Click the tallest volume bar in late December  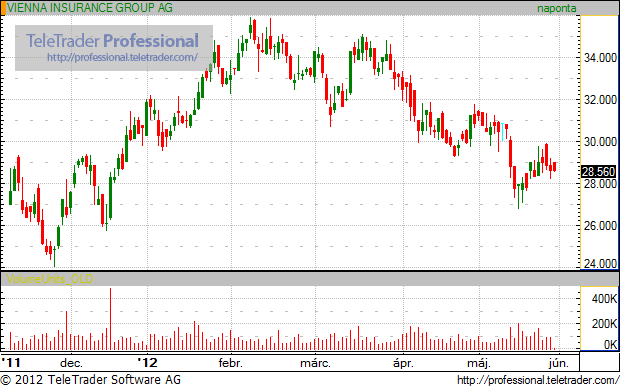pos(110,319)
